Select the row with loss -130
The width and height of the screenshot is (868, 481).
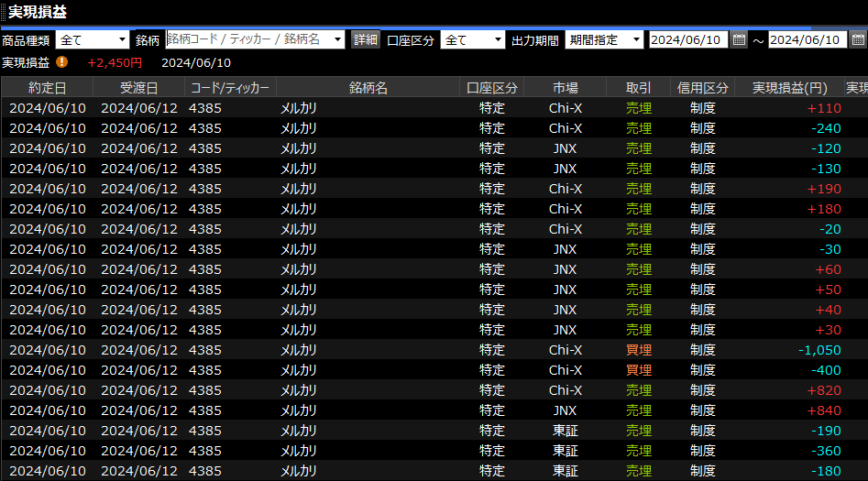click(434, 169)
